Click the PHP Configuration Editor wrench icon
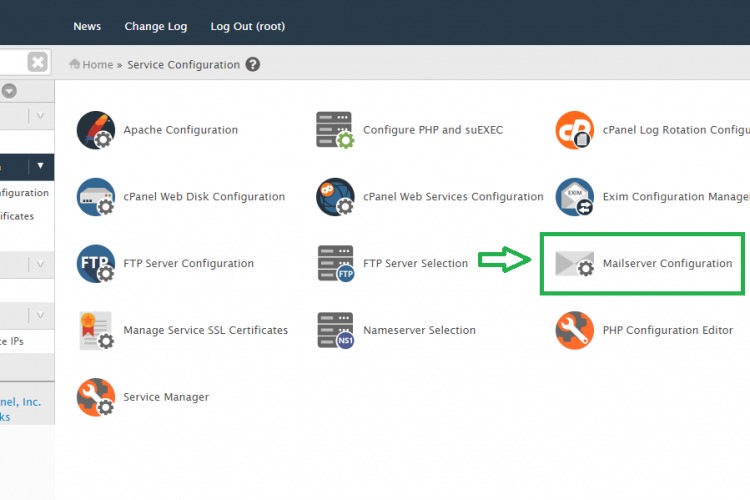 coord(574,330)
